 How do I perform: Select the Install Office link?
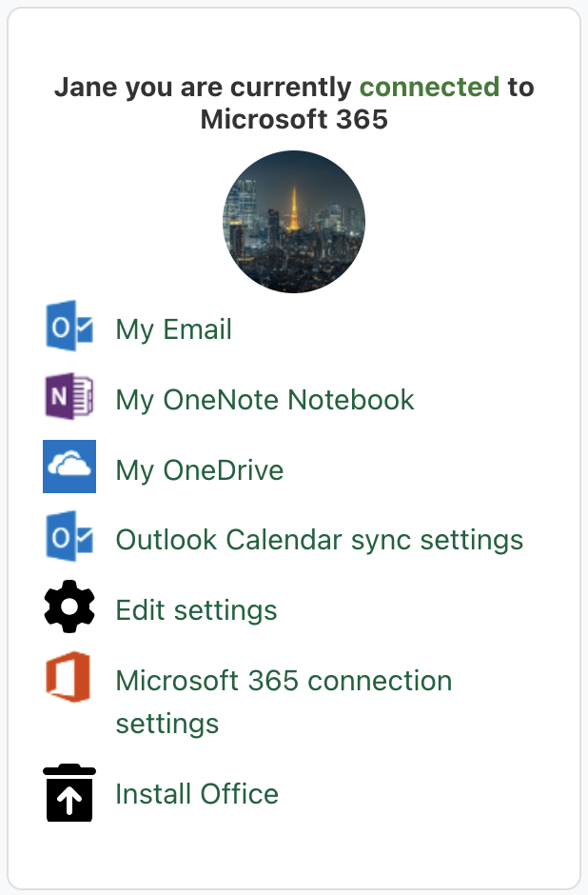196,794
